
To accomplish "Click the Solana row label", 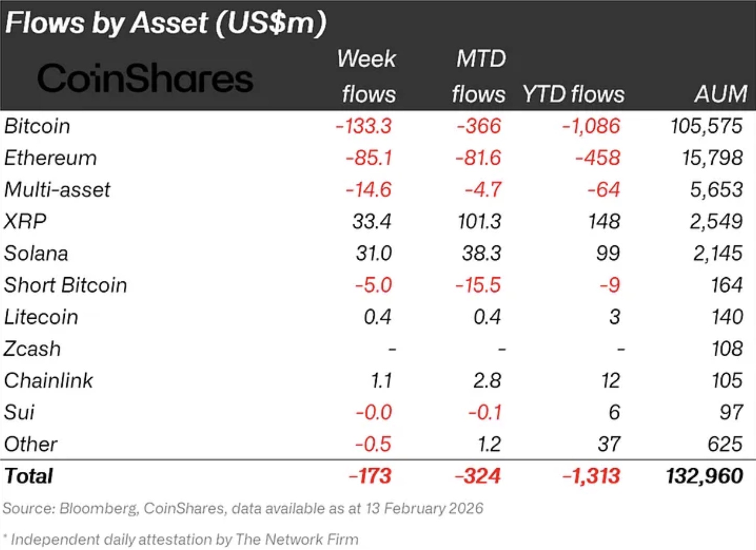I will 36,254.
